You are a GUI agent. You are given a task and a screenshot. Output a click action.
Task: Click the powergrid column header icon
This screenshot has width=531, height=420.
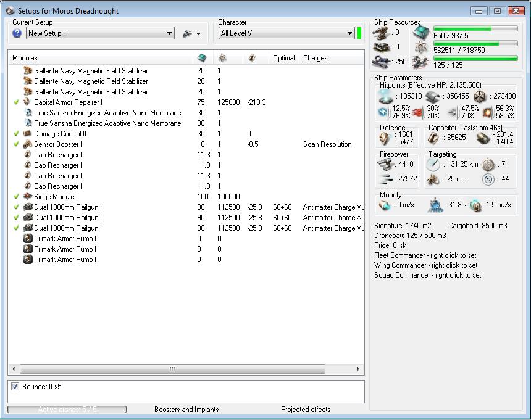[x=222, y=58]
